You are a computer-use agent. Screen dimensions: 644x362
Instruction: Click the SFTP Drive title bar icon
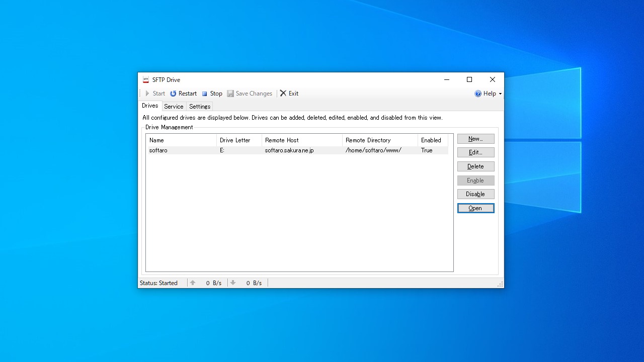(146, 79)
